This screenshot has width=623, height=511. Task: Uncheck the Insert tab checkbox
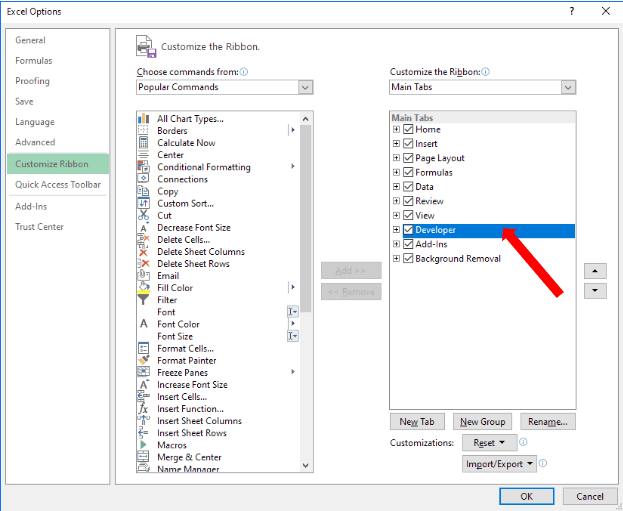408,143
